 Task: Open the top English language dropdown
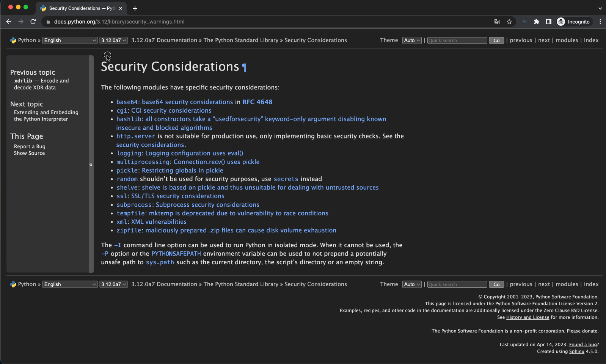pyautogui.click(x=70, y=40)
